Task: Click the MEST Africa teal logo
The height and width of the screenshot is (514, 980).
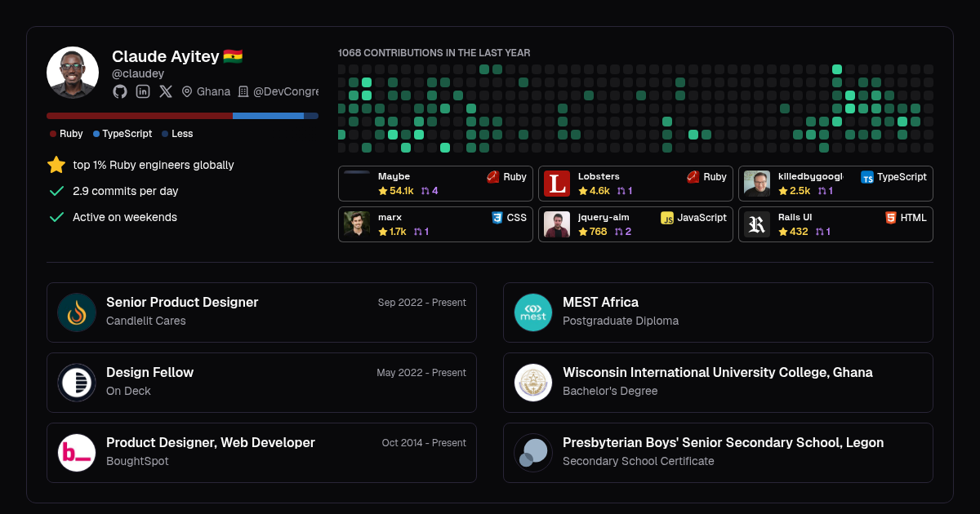Action: (533, 312)
